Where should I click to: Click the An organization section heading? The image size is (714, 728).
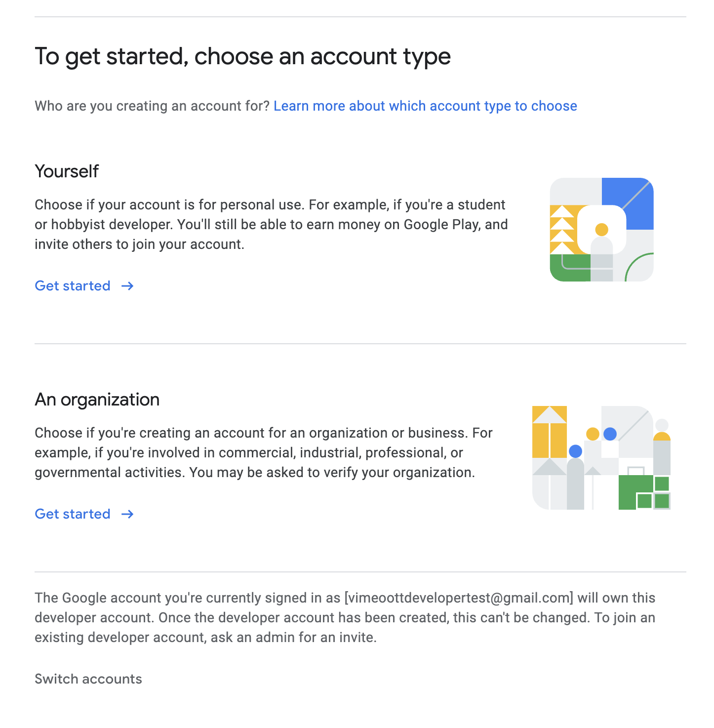point(97,400)
